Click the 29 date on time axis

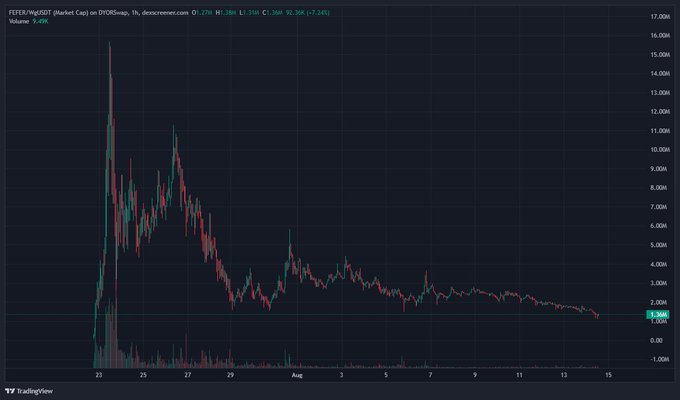pos(230,375)
